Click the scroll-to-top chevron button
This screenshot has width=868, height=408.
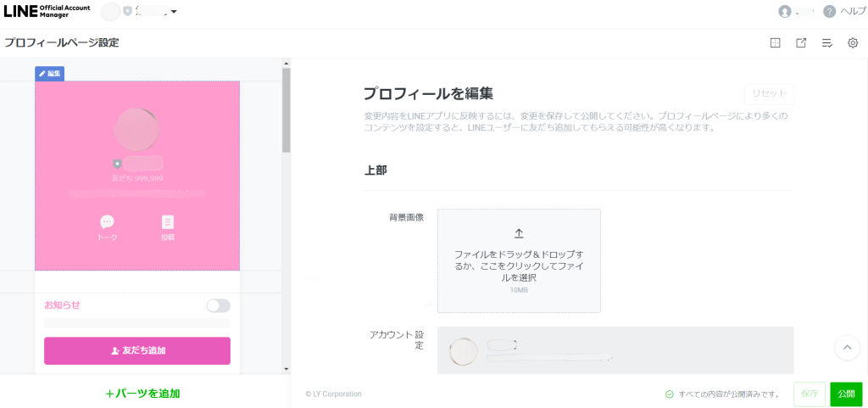pos(847,348)
